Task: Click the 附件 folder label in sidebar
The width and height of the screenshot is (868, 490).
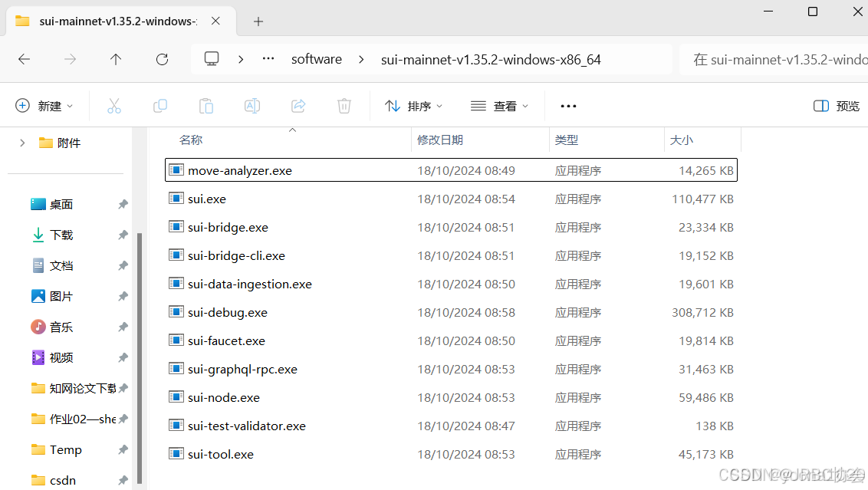Action: [x=69, y=143]
